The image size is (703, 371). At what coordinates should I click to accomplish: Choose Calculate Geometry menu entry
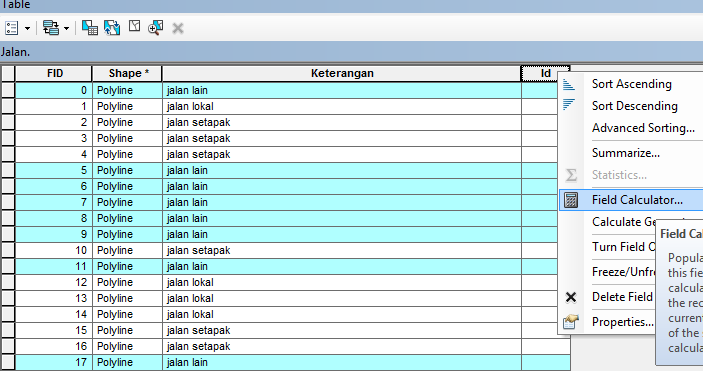point(624,222)
